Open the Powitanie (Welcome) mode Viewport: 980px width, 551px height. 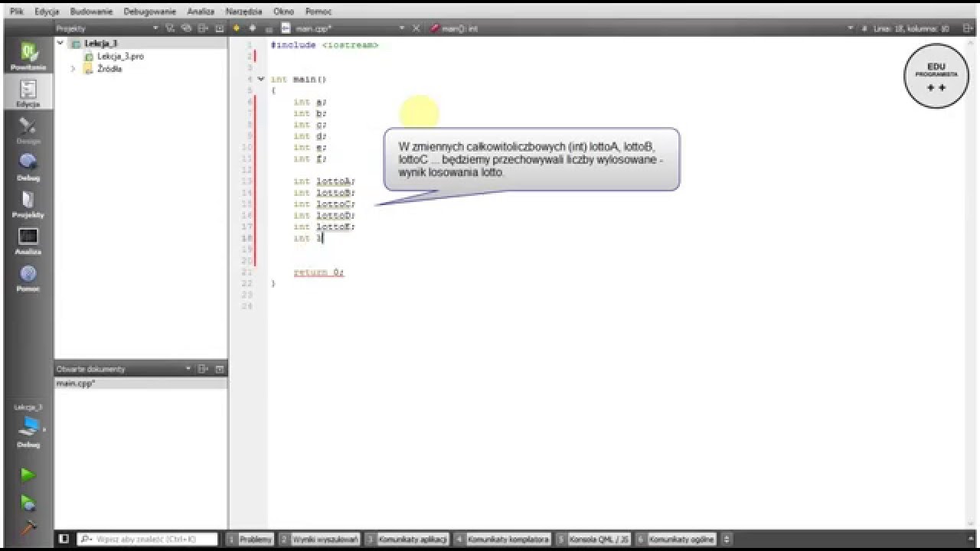tap(28, 57)
